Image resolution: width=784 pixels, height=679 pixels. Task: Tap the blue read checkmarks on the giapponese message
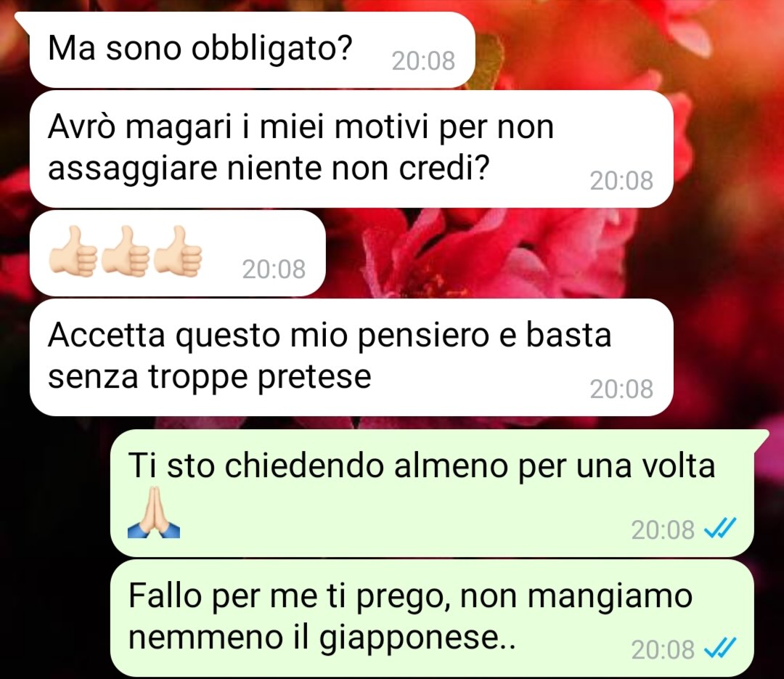[720, 649]
